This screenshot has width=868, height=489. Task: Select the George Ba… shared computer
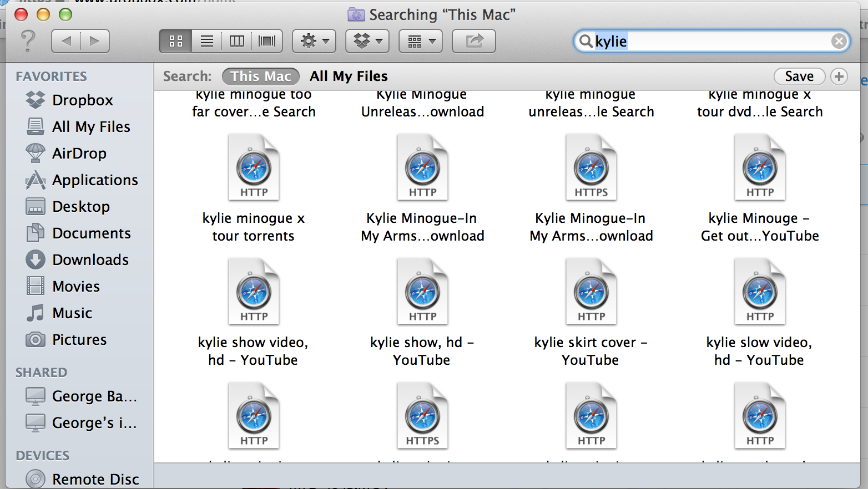[x=82, y=396]
